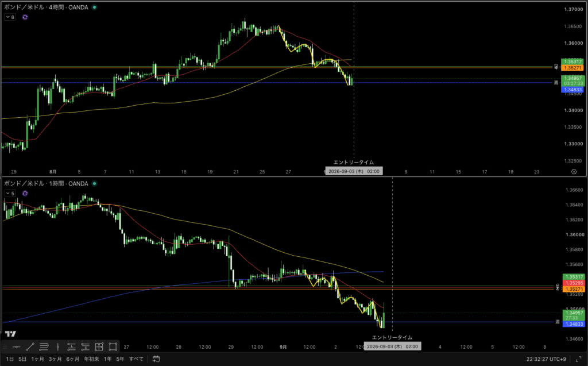Select the trend line drawing tool
This screenshot has width=588, height=366.
click(30, 347)
